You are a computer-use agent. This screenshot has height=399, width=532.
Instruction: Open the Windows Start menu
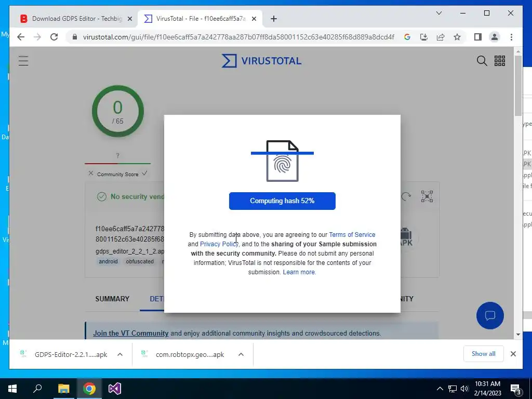[12, 389]
